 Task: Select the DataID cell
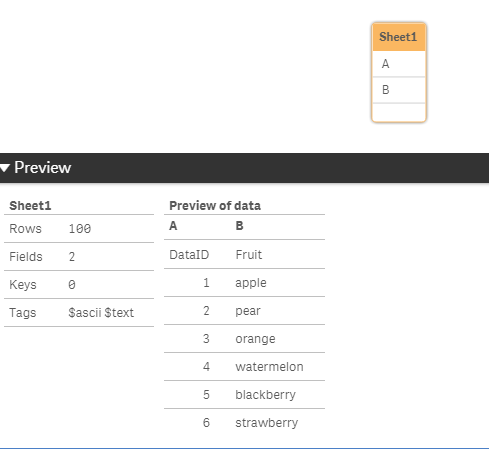[x=189, y=255]
